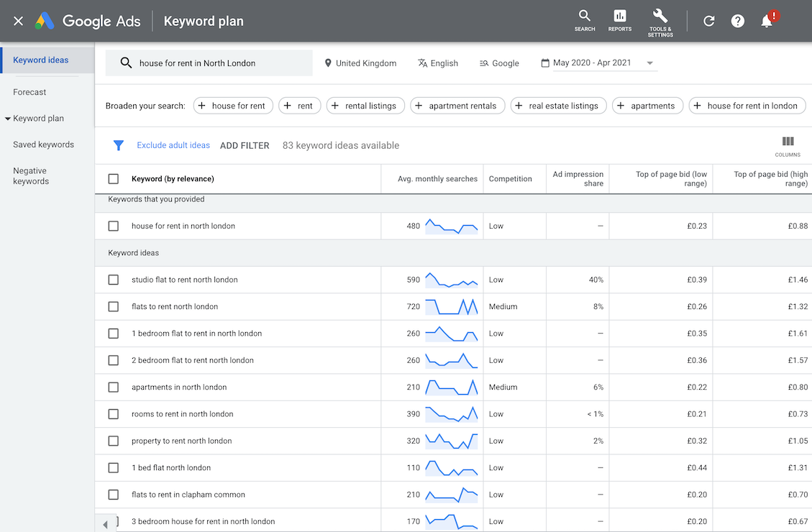The image size is (812, 532).
Task: Click ADD FILTER
Action: pos(245,145)
